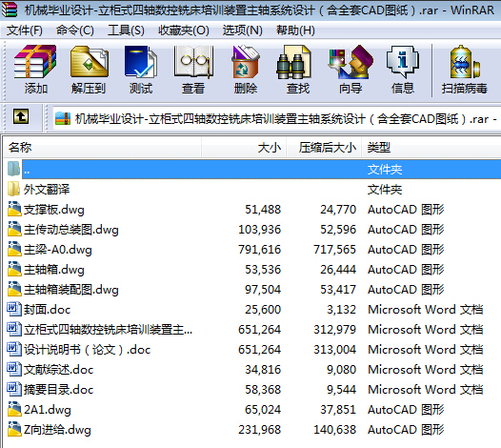
Task: Select file 设计说明书（论文）.doc
Action: 87,350
